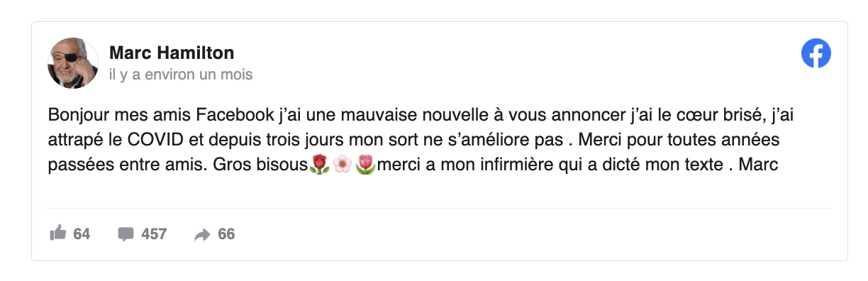Image resolution: width=868 pixels, height=281 pixels.
Task: Open the Facebook logo icon
Action: (816, 53)
